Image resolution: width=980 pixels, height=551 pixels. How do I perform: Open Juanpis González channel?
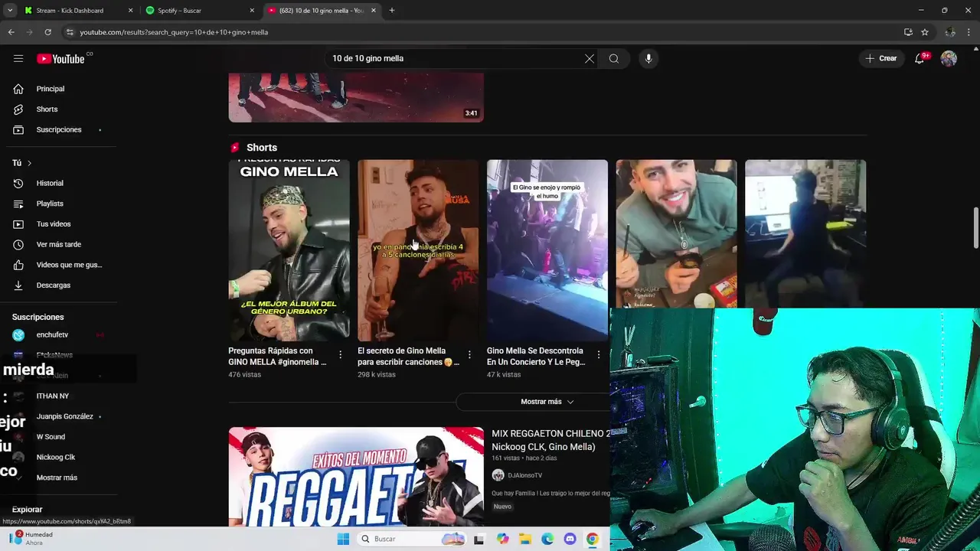pyautogui.click(x=64, y=416)
